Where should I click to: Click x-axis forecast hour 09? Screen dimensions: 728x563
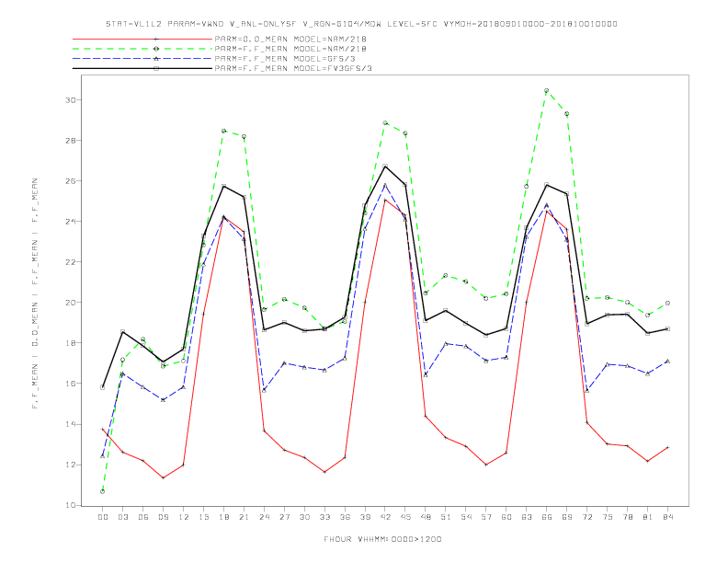(163, 517)
